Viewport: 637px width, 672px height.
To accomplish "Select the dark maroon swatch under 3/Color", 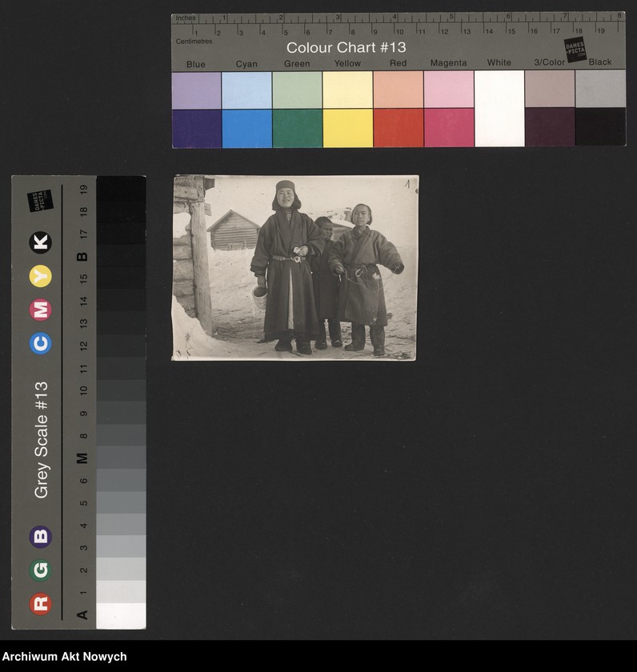I will [x=550, y=126].
